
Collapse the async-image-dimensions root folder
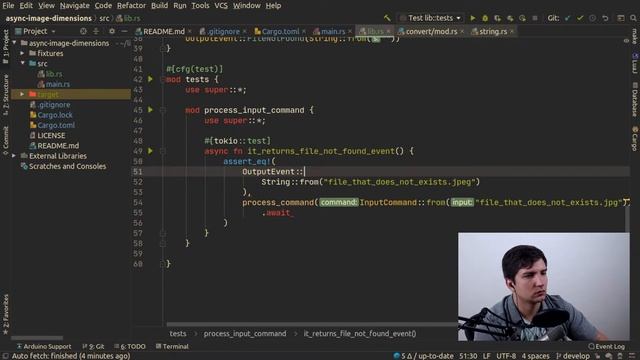[14, 43]
